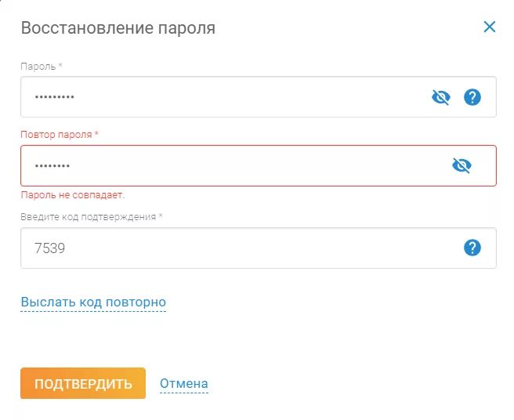Focus the Повтор пароля input field
This screenshot has height=420, width=514.
pos(259,165)
